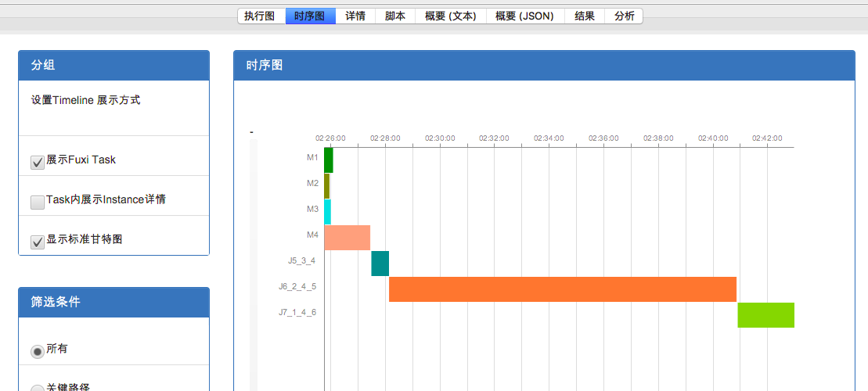The height and width of the screenshot is (391, 868).
Task: Click the J5_3_4 row label
Action: (x=302, y=260)
